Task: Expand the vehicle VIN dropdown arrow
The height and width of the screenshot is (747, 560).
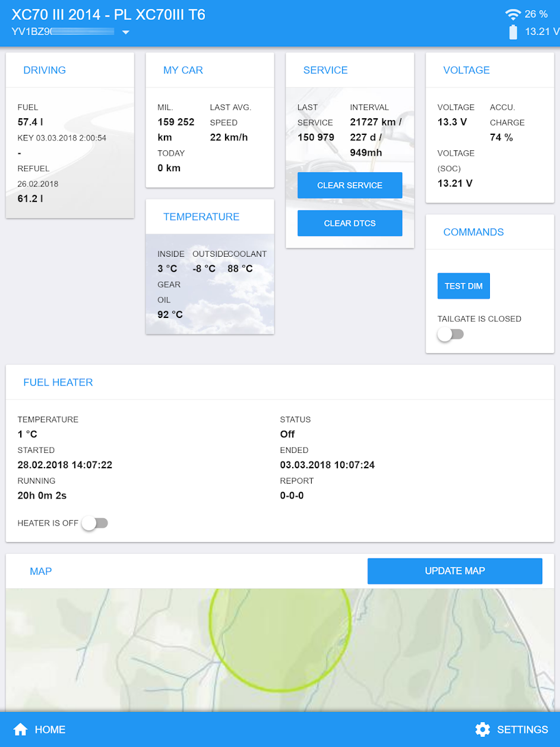Action: (x=125, y=32)
